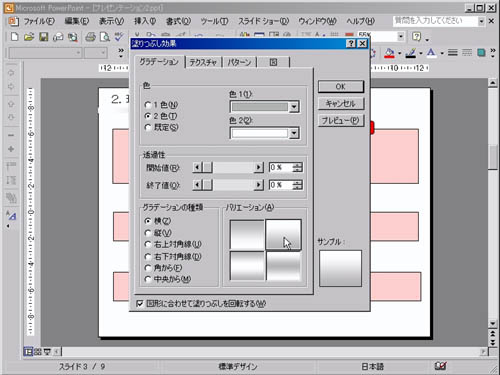Select the 既定 preset radio button
The image size is (500, 375).
point(148,127)
